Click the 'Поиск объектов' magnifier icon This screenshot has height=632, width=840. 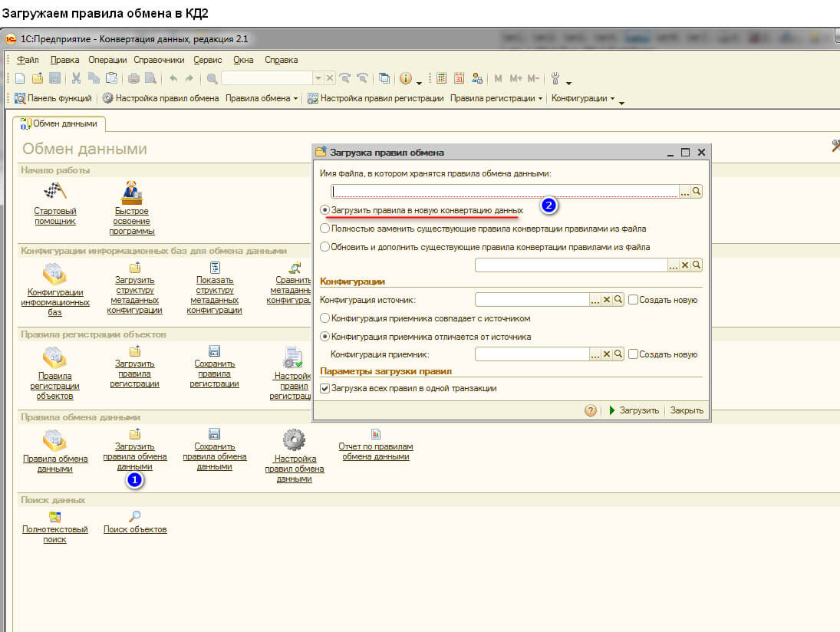pos(134,516)
